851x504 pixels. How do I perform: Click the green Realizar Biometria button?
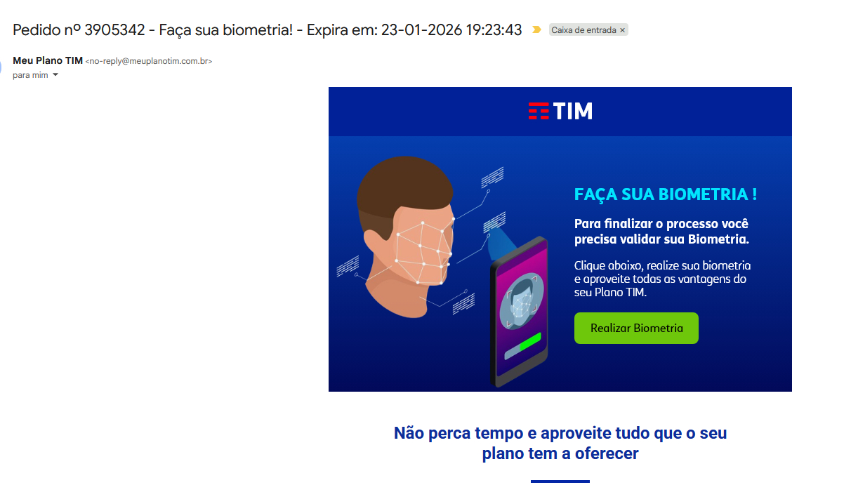636,328
